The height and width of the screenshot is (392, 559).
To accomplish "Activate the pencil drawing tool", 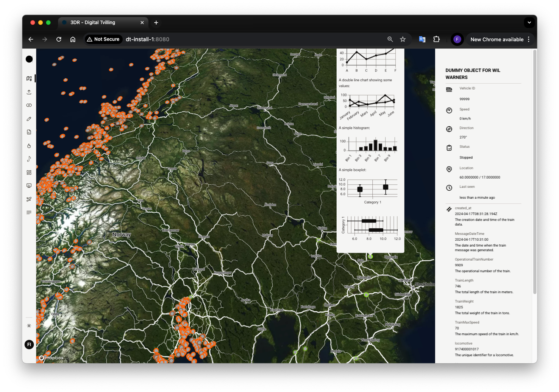I will (29, 119).
